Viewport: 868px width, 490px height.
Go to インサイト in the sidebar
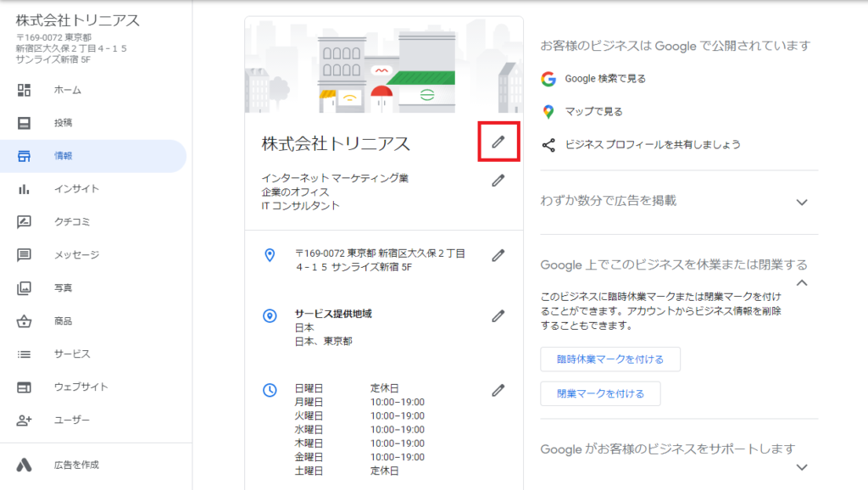tap(93, 189)
